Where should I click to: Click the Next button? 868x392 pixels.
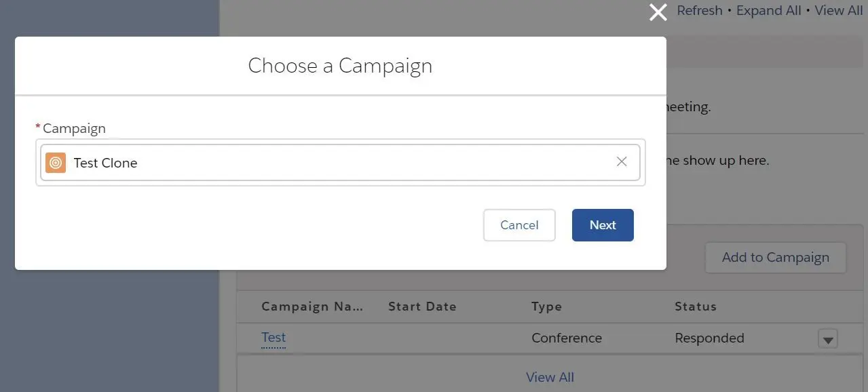click(x=603, y=225)
